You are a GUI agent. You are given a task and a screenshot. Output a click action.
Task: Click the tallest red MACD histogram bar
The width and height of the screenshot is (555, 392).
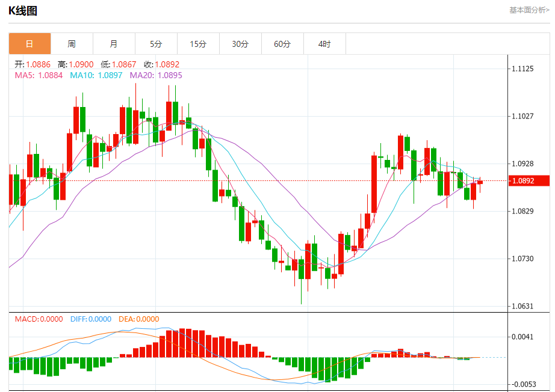182,343
